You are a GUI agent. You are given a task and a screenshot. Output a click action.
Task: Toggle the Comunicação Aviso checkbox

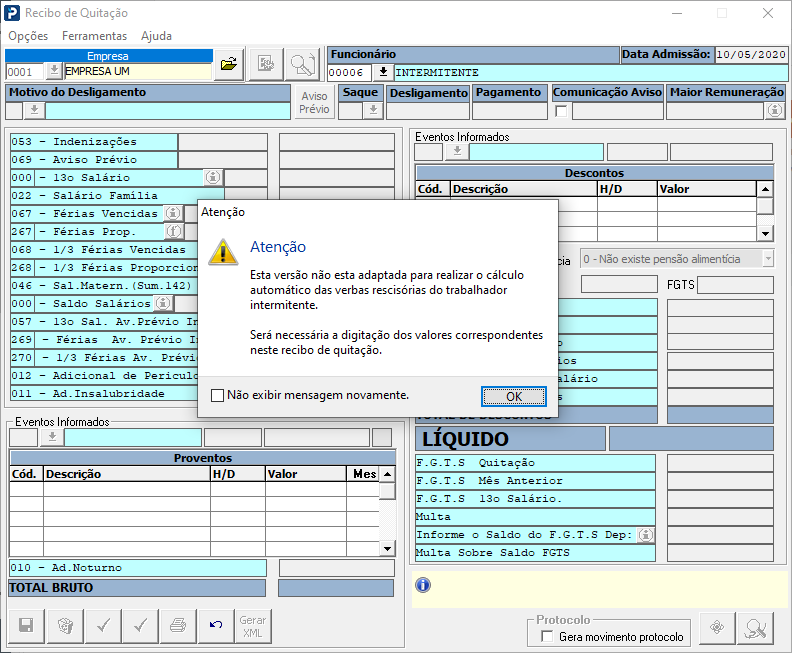[561, 111]
